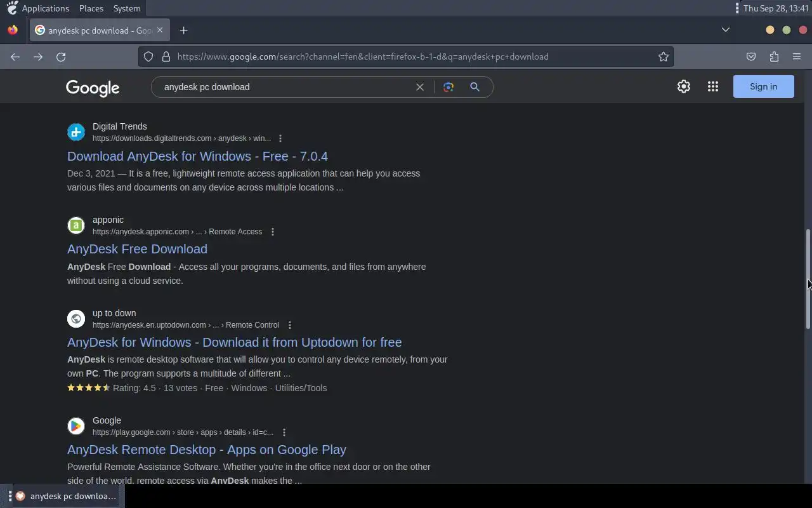Open Google quick settings gear
Screen dimensions: 812x508
point(684,86)
